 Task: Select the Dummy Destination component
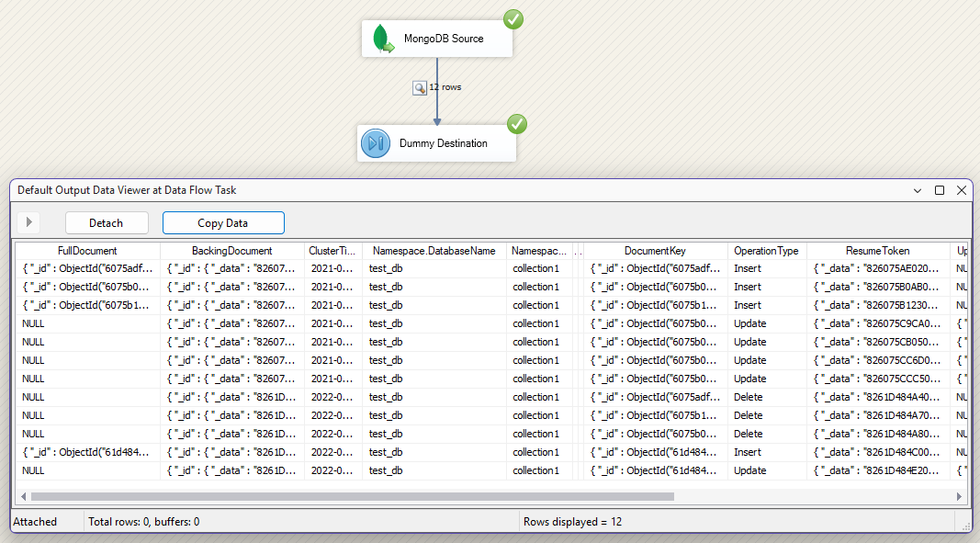click(x=437, y=143)
